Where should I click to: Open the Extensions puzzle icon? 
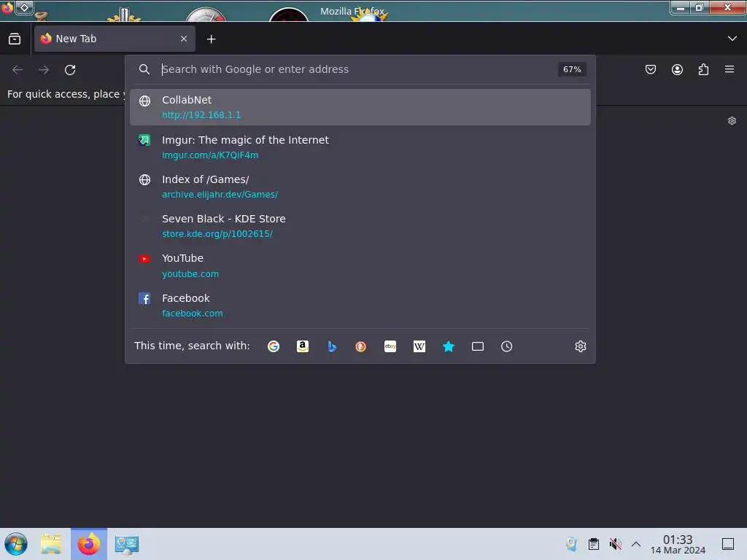[x=703, y=69]
